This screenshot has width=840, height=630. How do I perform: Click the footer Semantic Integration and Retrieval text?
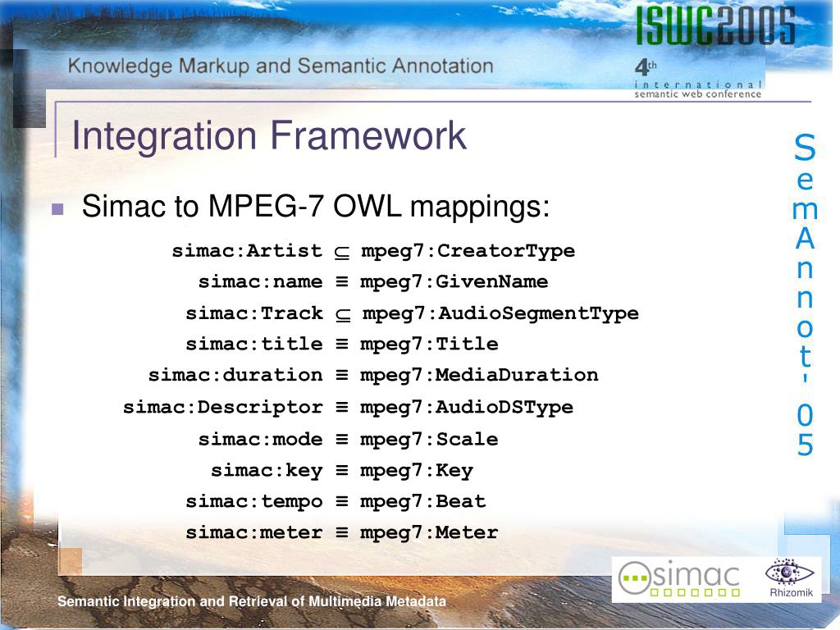tap(252, 601)
